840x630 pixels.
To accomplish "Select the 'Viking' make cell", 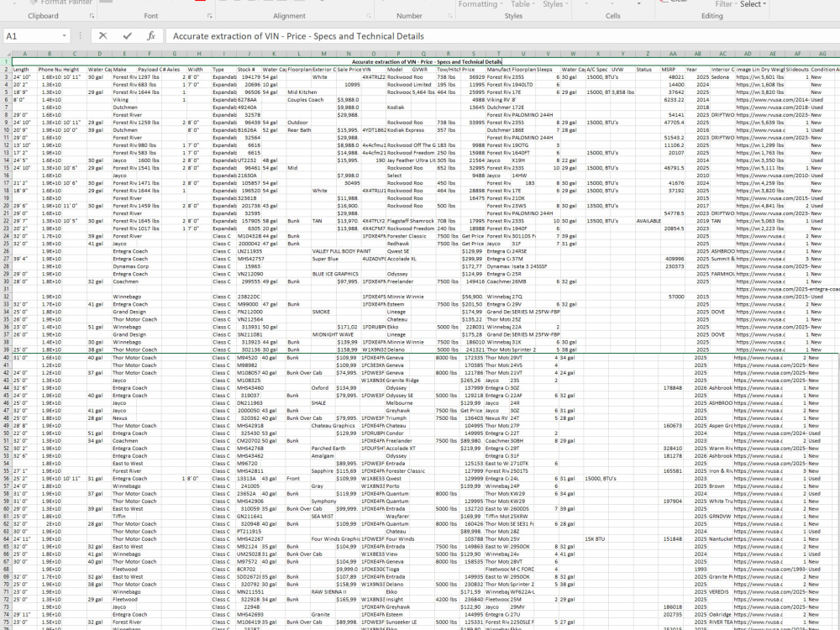I will tap(124, 100).
